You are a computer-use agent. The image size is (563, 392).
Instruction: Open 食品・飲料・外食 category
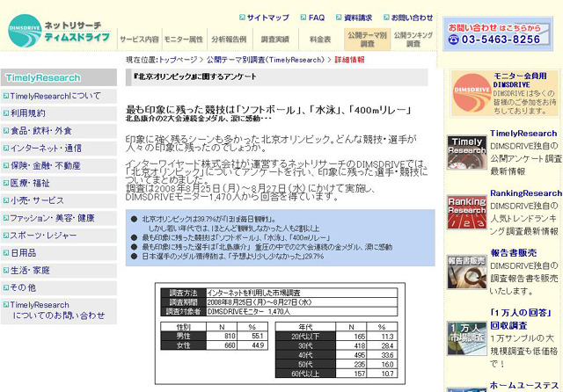click(41, 131)
